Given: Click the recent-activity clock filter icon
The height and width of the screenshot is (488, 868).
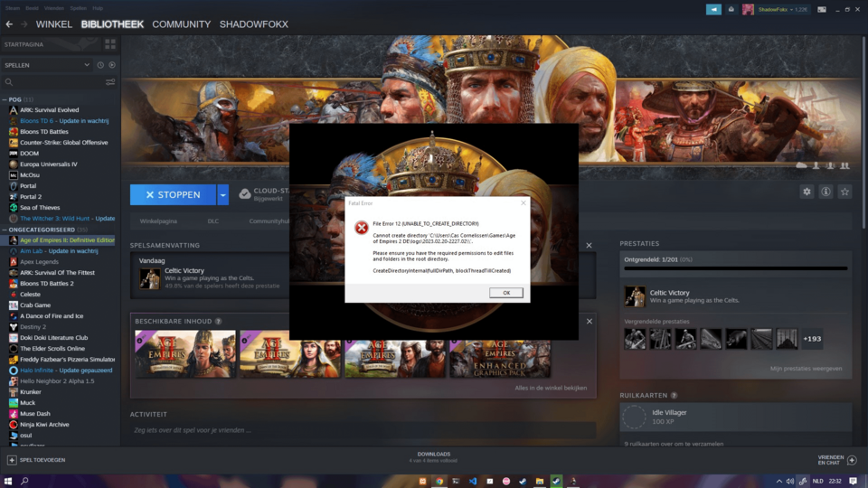Looking at the screenshot, I should pos(100,65).
